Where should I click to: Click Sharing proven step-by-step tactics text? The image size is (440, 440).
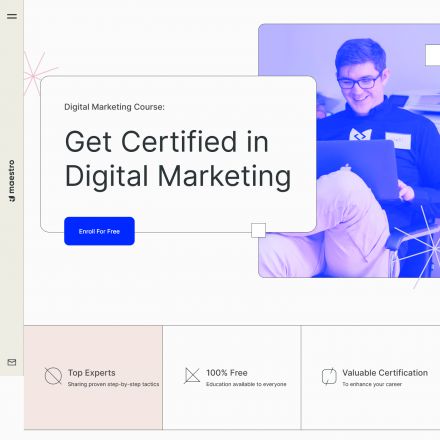point(113,384)
